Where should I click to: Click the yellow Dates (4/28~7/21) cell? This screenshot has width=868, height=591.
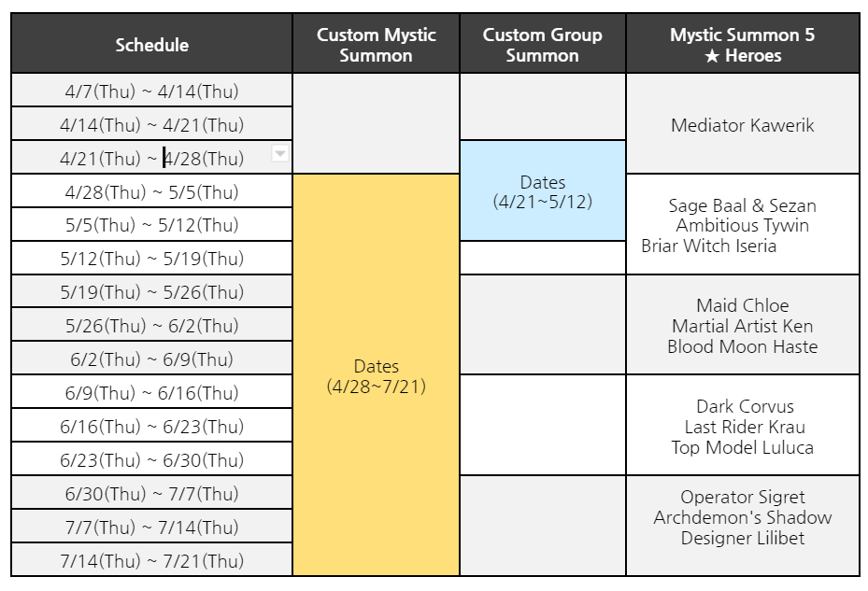(x=376, y=375)
